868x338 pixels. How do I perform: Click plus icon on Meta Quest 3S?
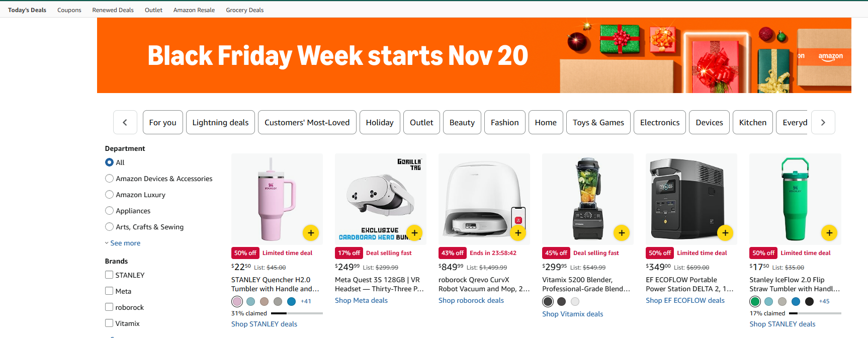(x=414, y=233)
